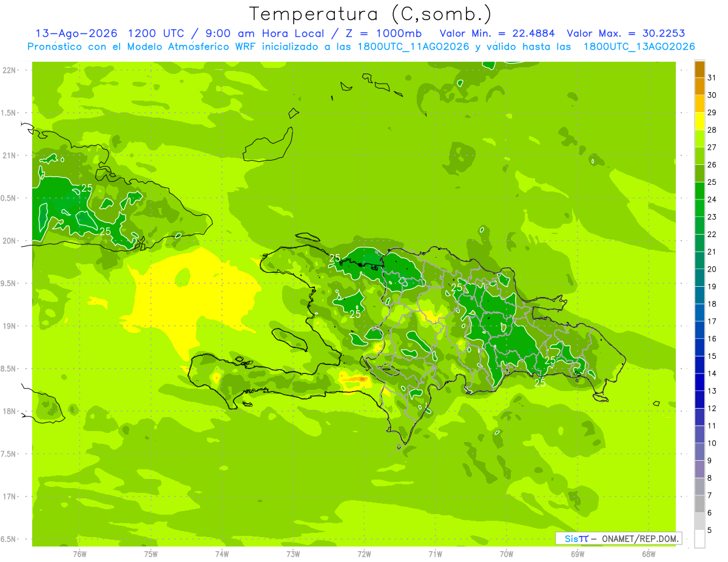Pick the white legend band below 5
728x562 pixels.
699,539
